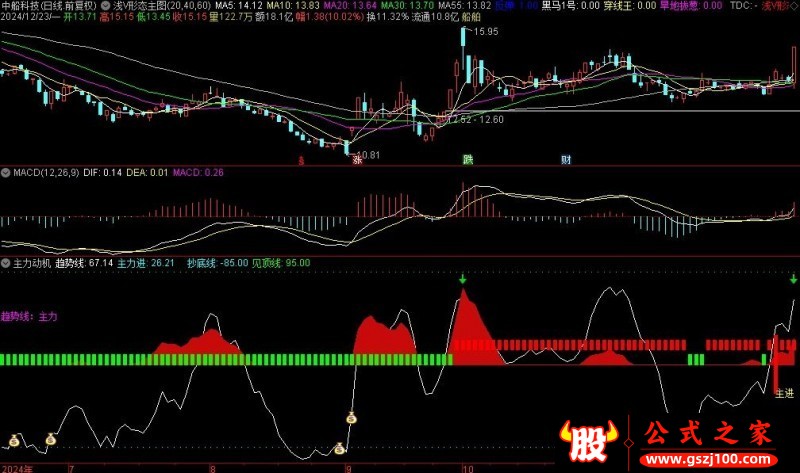
Task: Click the first money bag icon at chart left
Action: pyautogui.click(x=14, y=440)
